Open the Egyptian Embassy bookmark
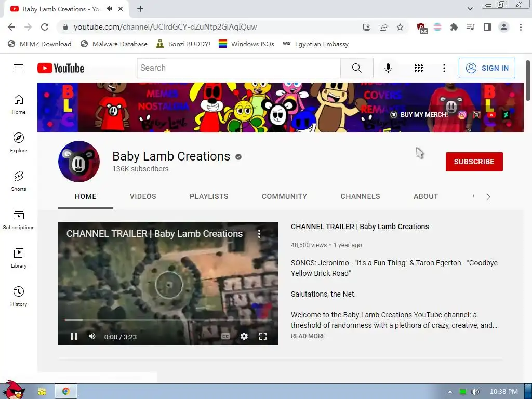The height and width of the screenshot is (399, 532). tap(315, 44)
